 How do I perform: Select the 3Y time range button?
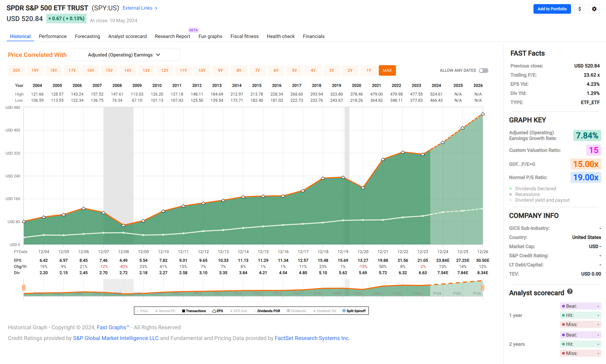point(332,70)
